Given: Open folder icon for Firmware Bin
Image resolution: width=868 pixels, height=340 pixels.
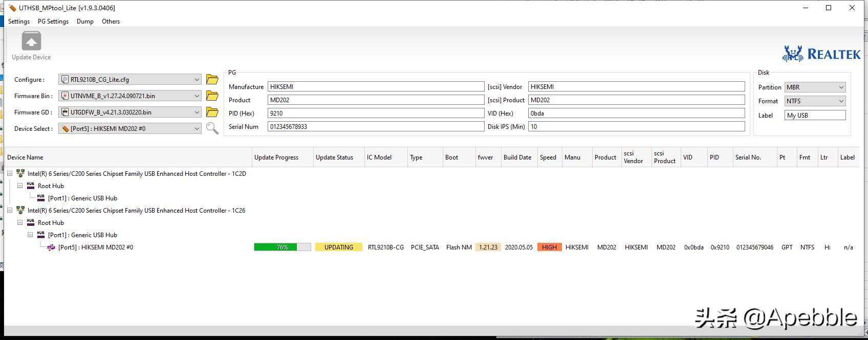Looking at the screenshot, I should [x=212, y=96].
